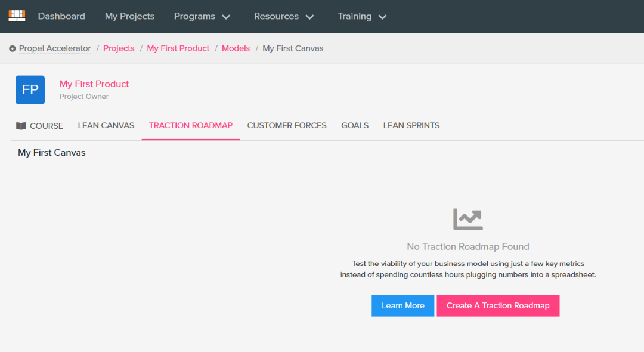Screen dimensions: 644x352
Task: Click My First Product project title
Action: (x=94, y=84)
